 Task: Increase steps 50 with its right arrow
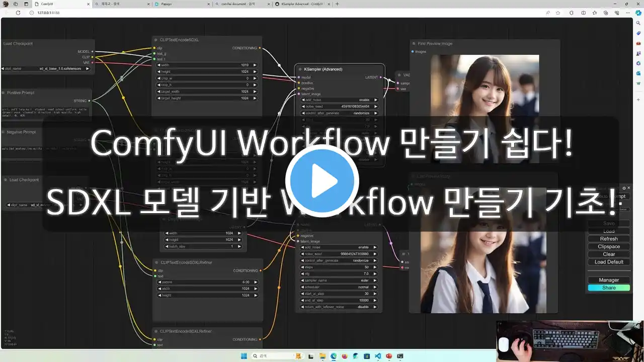(x=375, y=267)
